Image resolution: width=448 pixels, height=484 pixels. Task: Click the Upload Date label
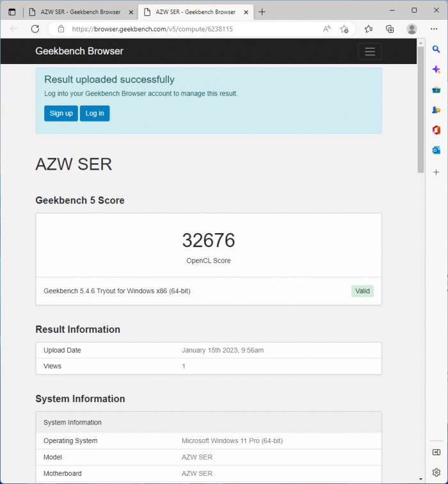point(62,350)
